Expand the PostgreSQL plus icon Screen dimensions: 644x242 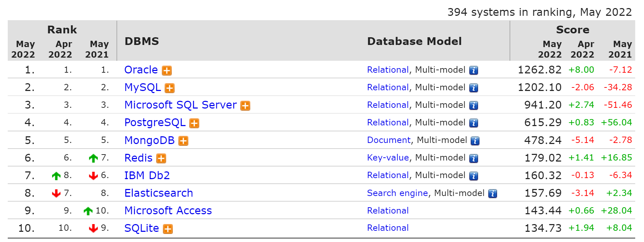click(194, 123)
